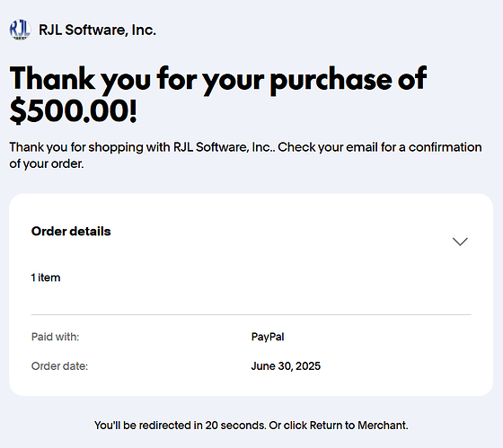Click the Order details heading
This screenshot has width=503, height=448.
71,232
